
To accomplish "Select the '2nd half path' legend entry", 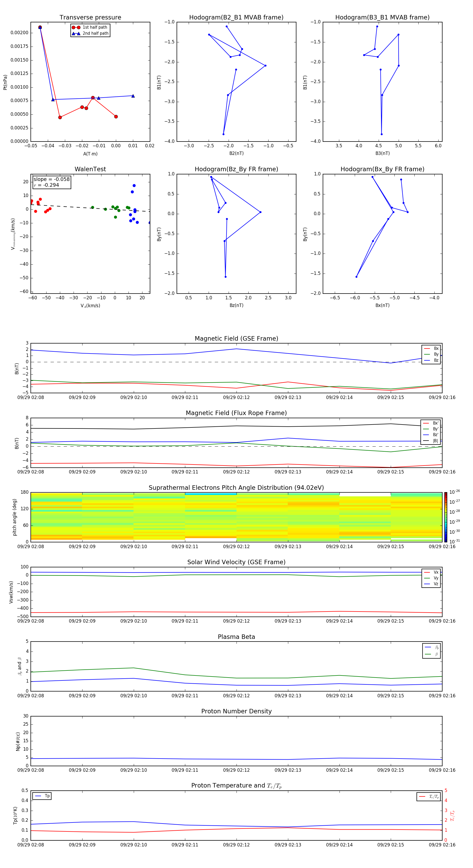I will click(x=90, y=33).
